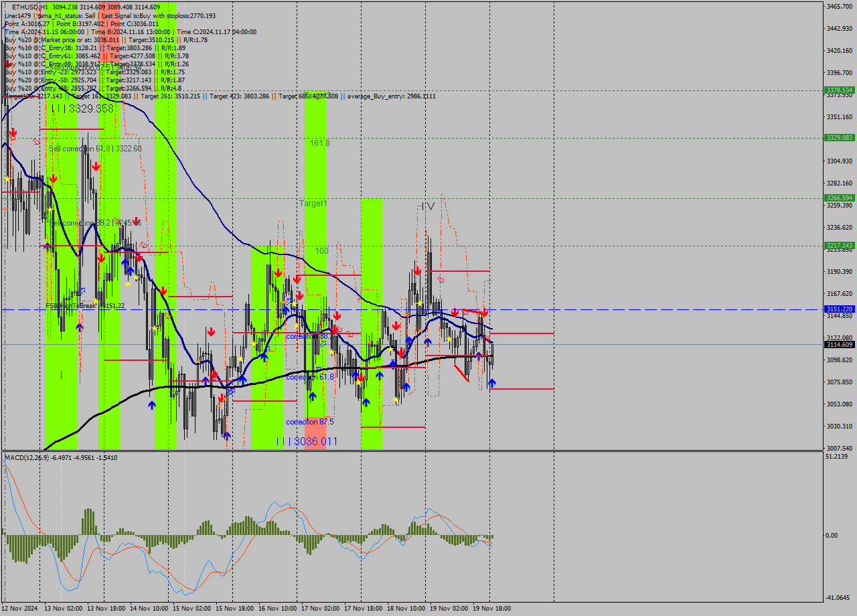
Task: Click the 3282.160 price axis value
Action: pyautogui.click(x=840, y=183)
